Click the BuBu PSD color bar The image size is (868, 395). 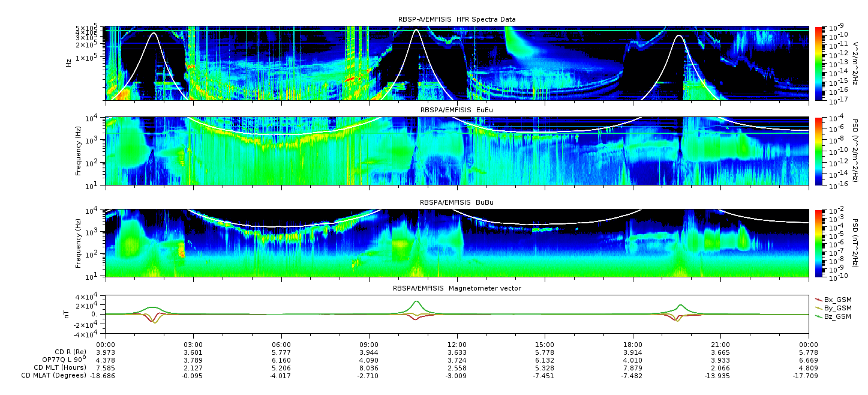818,243
